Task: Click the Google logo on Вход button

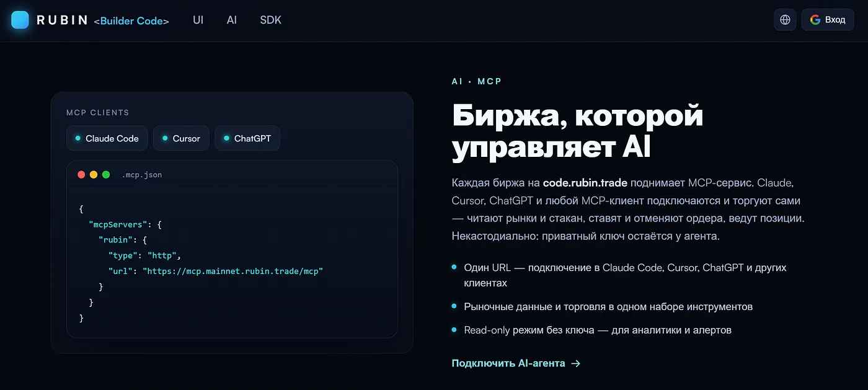Action: (815, 20)
